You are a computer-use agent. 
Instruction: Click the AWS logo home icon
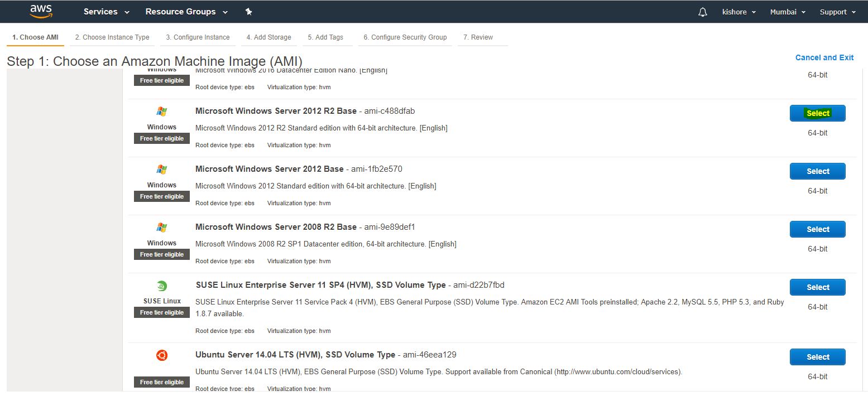click(41, 11)
